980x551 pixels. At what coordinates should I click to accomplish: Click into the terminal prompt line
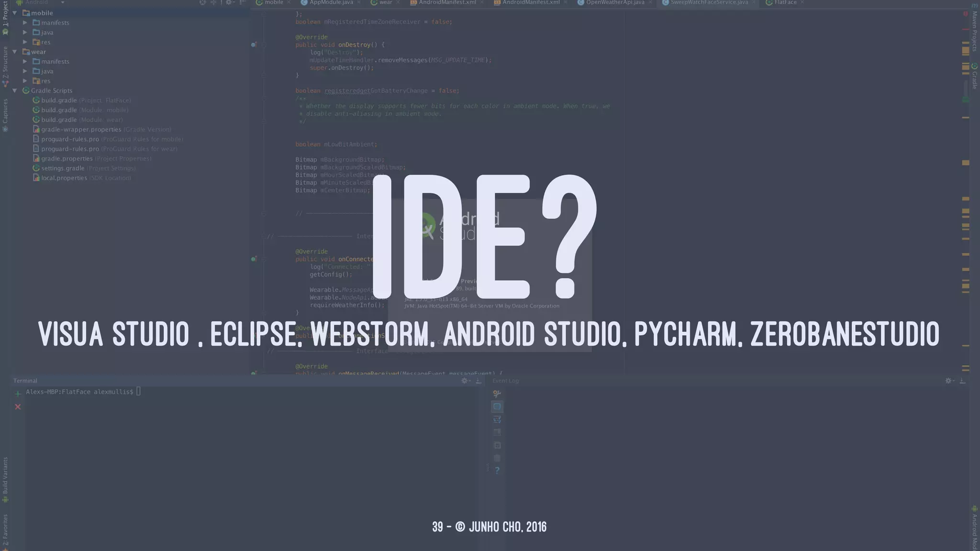83,392
